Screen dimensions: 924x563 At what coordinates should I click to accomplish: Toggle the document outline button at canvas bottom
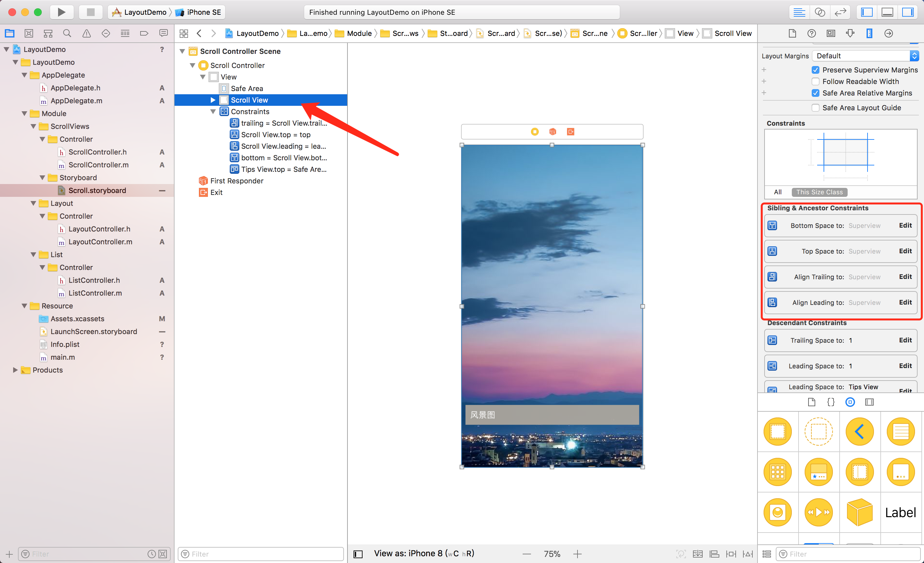pyautogui.click(x=358, y=554)
